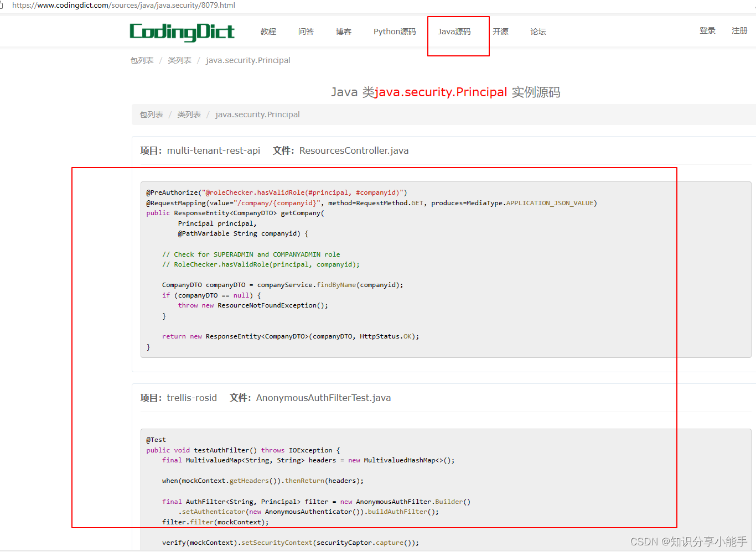Click the CodingDict logo
Screen dimensions: 756x552
coord(182,32)
